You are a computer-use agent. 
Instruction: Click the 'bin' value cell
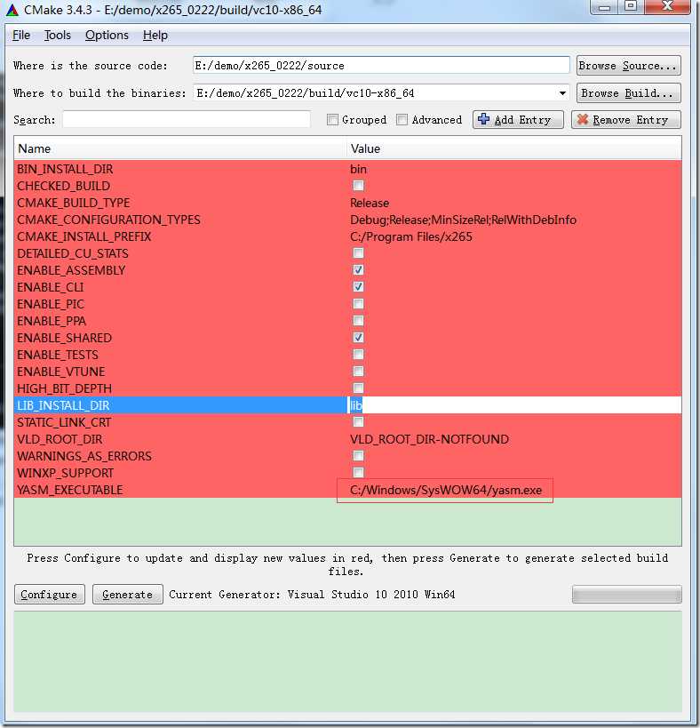point(358,169)
